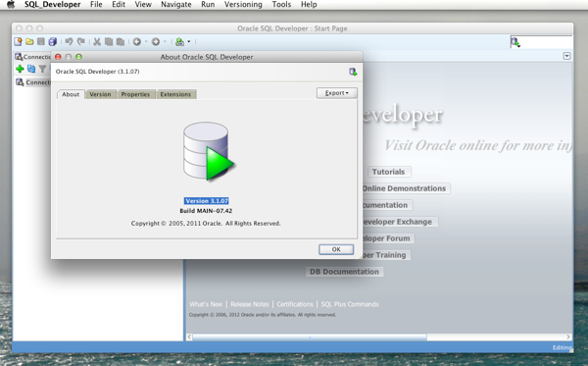Open the Versioning menu
The height and width of the screenshot is (366, 588).
[x=243, y=5]
